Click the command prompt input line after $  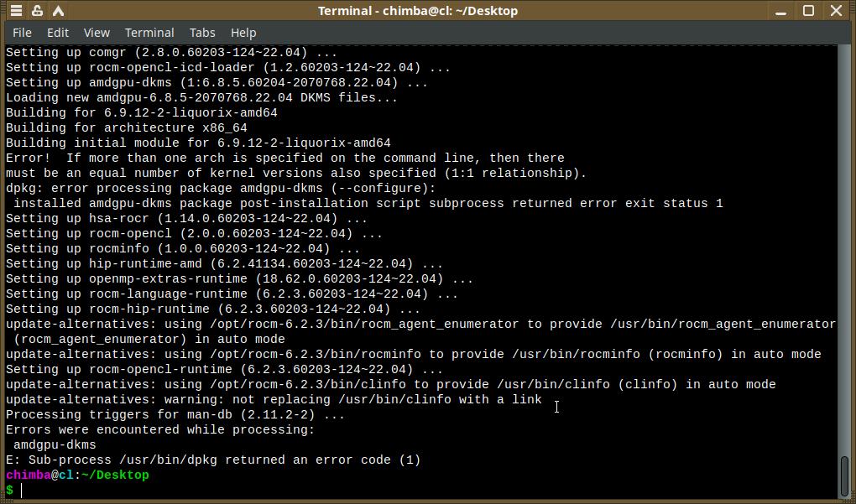pos(425,490)
